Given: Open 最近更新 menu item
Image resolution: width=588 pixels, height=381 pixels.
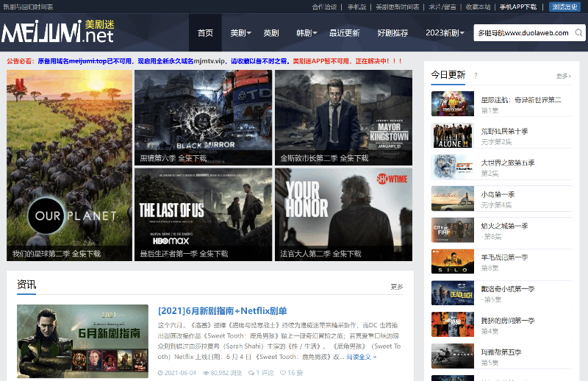Looking at the screenshot, I should [x=344, y=33].
